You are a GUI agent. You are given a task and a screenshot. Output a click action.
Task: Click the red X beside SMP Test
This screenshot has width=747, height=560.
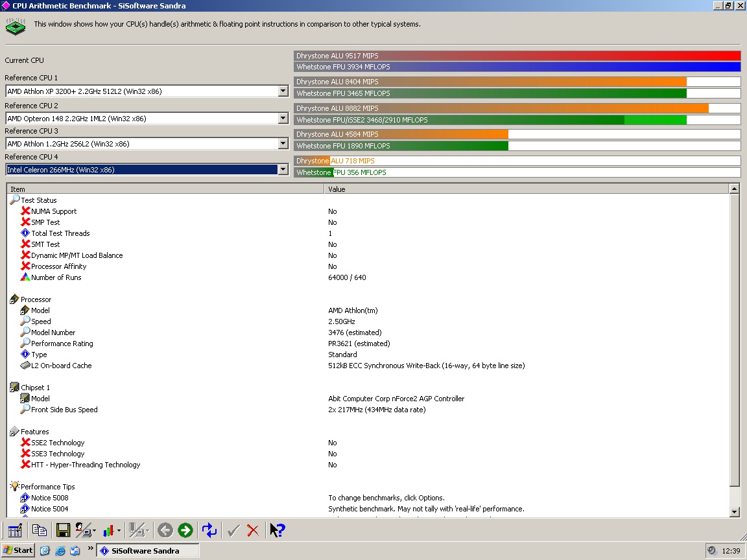(x=25, y=222)
